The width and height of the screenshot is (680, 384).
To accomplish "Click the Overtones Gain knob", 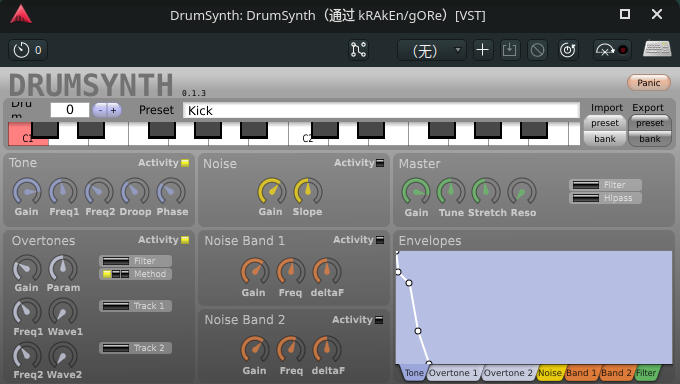I will click(x=27, y=268).
